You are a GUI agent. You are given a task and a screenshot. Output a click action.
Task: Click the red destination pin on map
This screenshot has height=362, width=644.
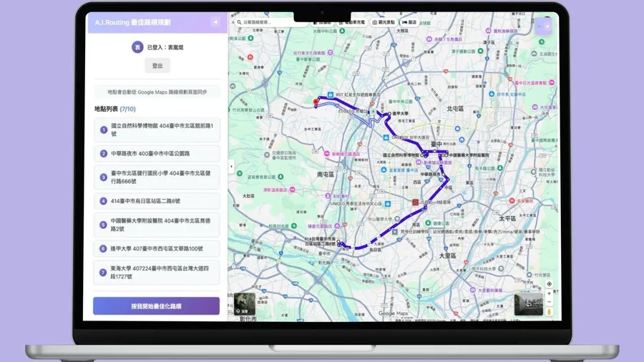(316, 103)
